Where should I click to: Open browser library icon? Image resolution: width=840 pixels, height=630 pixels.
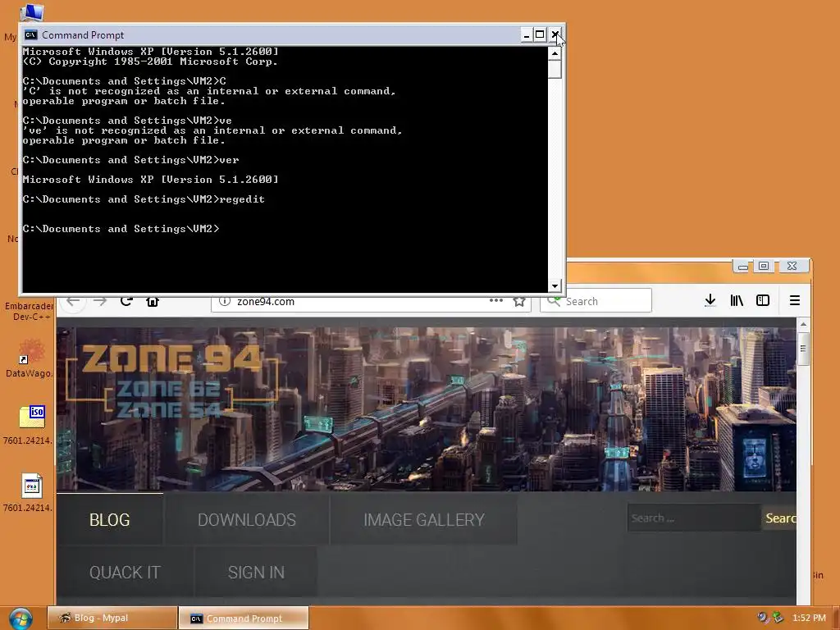(737, 300)
